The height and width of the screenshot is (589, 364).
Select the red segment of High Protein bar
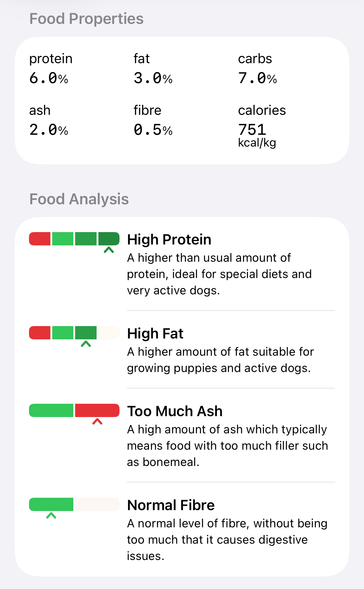point(40,239)
